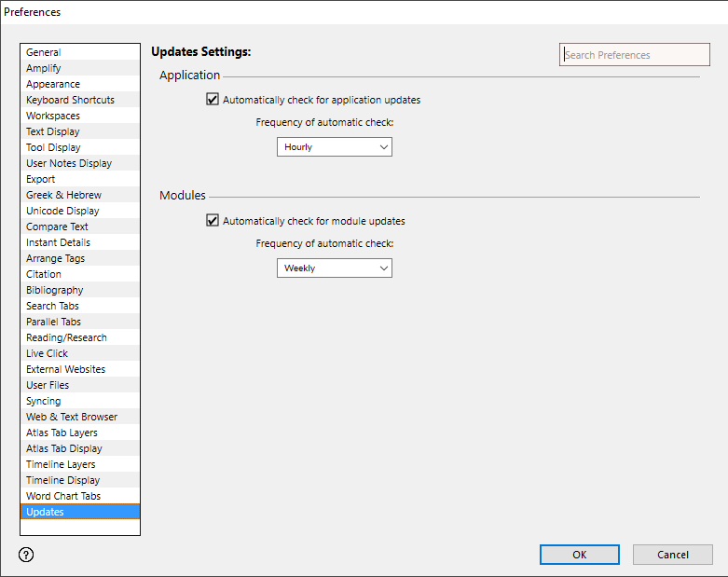728x577 pixels.
Task: Open the Hourly frequency dropdown
Action: pos(334,147)
